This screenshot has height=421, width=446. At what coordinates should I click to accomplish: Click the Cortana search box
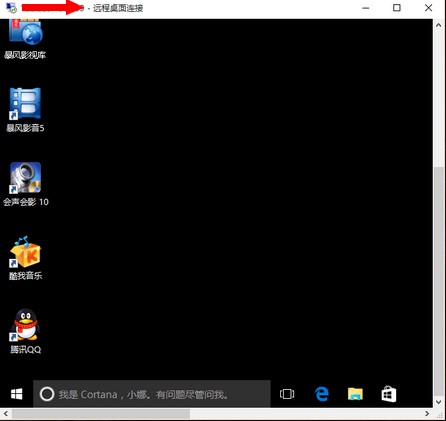coord(152,394)
